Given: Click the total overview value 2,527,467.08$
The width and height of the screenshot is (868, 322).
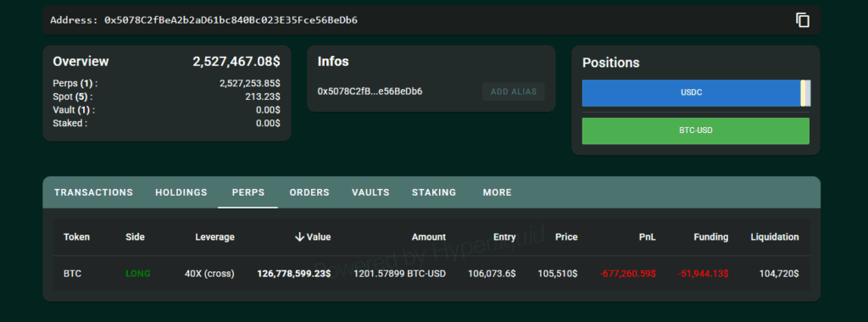Looking at the screenshot, I should pos(236,61).
